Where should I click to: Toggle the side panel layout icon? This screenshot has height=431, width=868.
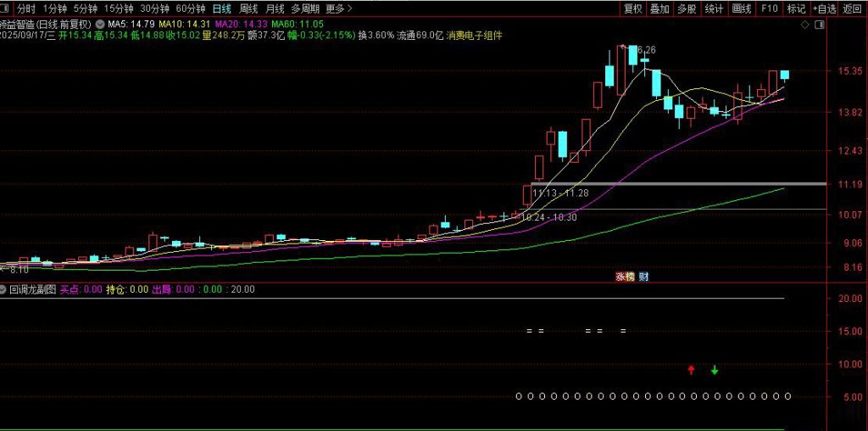coord(819,25)
